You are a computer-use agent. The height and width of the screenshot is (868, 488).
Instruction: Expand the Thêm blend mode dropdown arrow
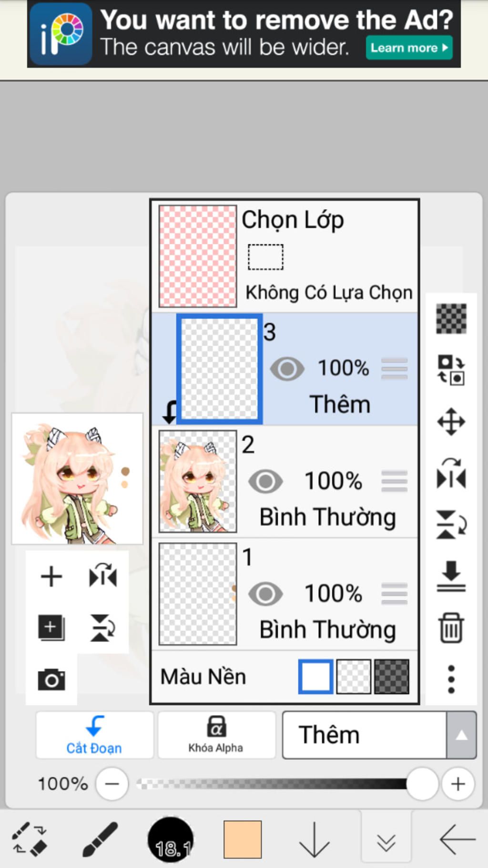[x=461, y=735]
